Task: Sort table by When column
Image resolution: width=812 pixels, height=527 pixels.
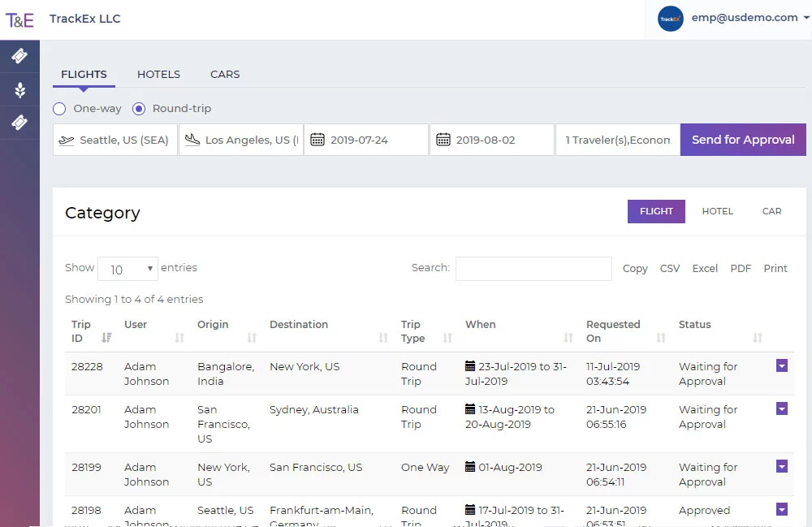Action: (x=568, y=338)
